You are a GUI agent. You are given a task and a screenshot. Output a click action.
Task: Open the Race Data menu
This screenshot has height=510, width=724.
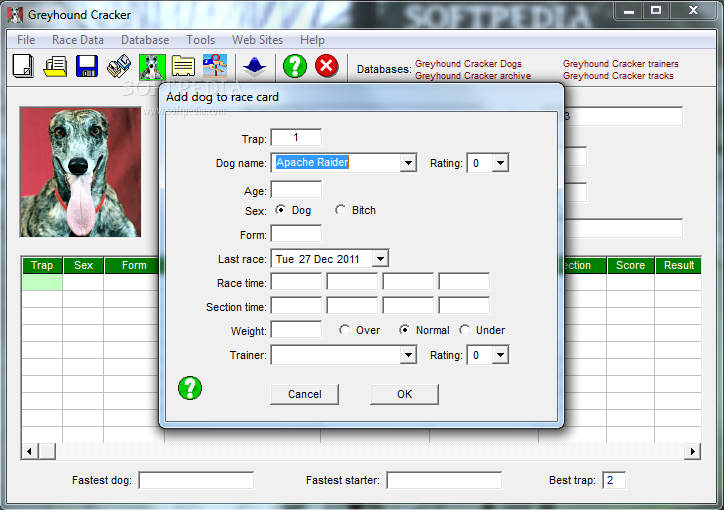(x=78, y=40)
